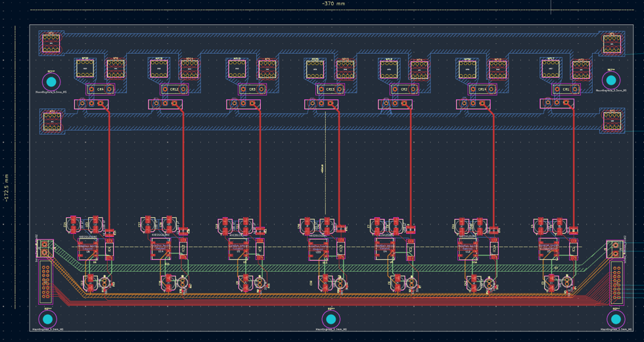The width and height of the screenshot is (644, 342).
Task: Click the orange hatched copper zone
Action: tap(329, 295)
